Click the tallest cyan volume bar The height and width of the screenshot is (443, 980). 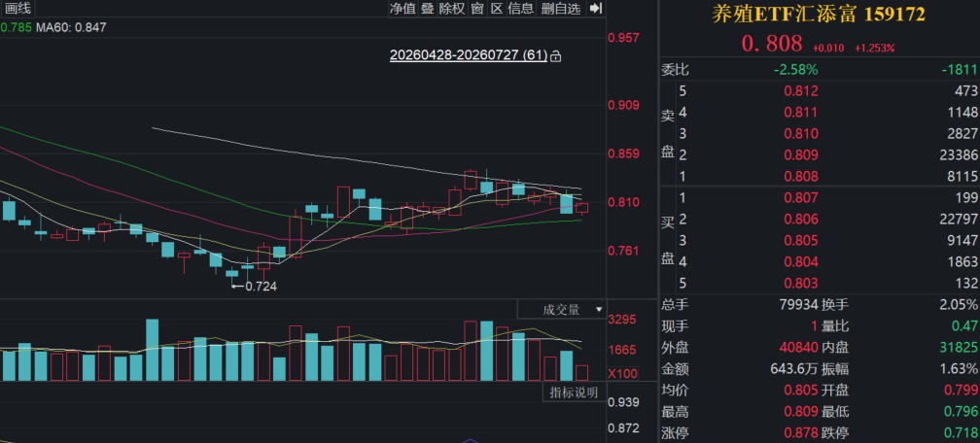pos(153,350)
